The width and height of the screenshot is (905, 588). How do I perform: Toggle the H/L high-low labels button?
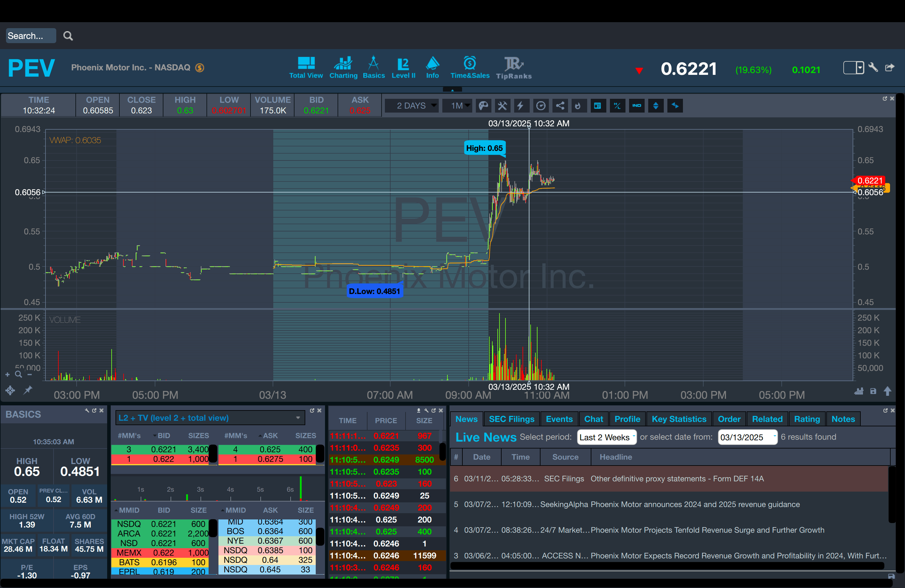pyautogui.click(x=617, y=106)
